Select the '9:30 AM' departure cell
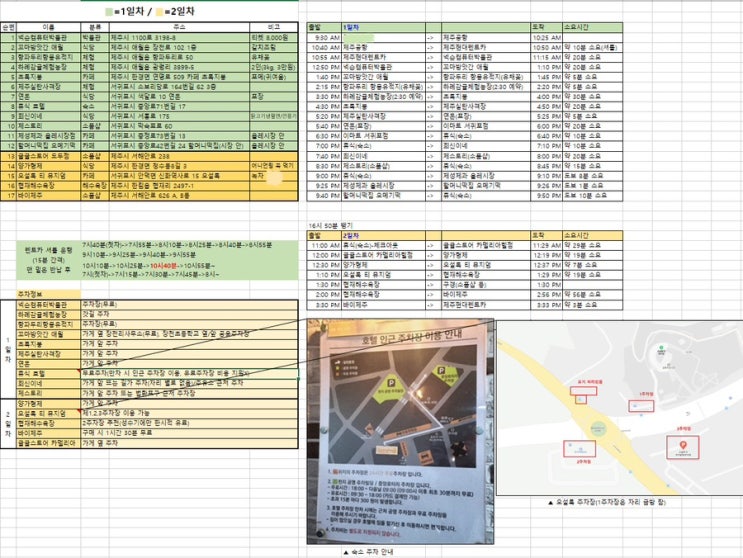The height and width of the screenshot is (558, 743). [324, 37]
